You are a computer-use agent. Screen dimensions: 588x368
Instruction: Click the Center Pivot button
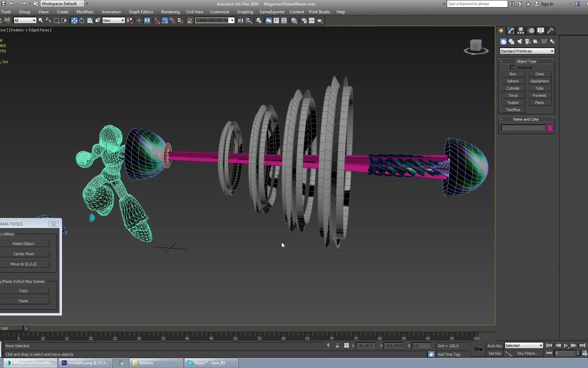(24, 254)
